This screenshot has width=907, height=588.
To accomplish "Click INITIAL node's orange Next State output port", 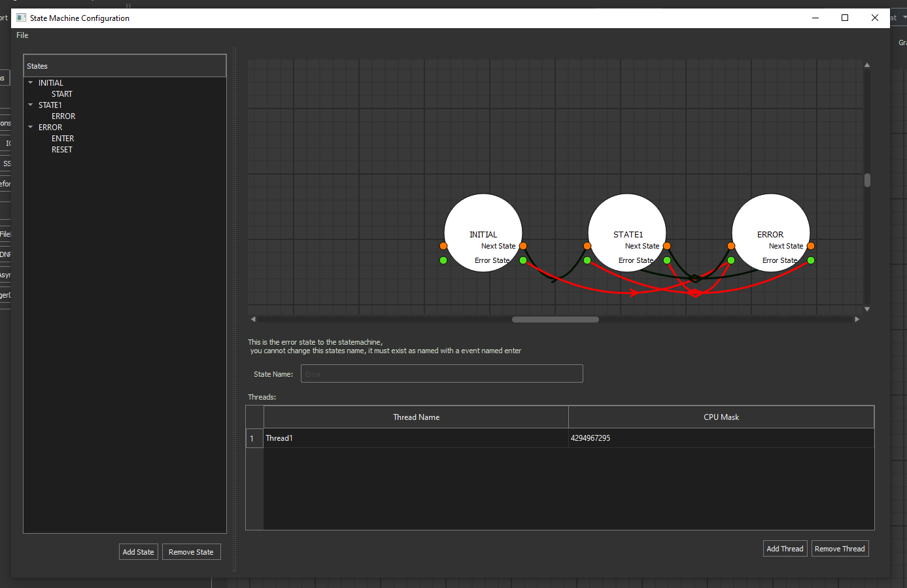I will click(x=523, y=246).
